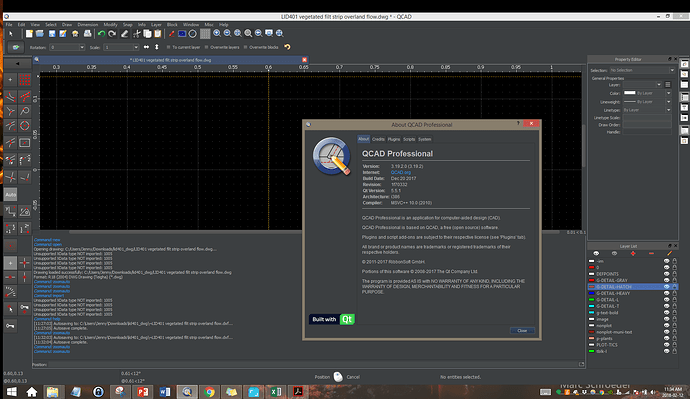Click the Add Layer red plus icon
The height and width of the screenshot is (399, 690).
pos(633,253)
